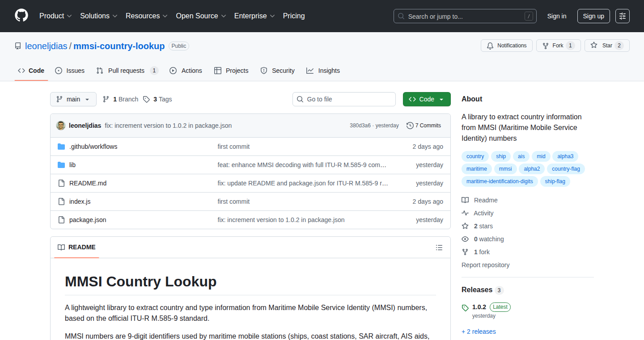The image size is (644, 340).
Task: Open the .github/workflows folder
Action: (93, 147)
